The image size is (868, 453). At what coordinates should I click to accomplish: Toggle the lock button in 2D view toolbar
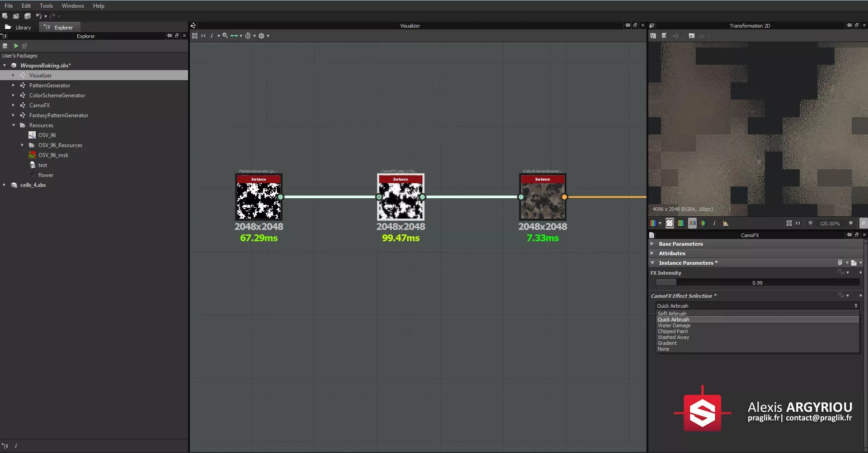863,223
